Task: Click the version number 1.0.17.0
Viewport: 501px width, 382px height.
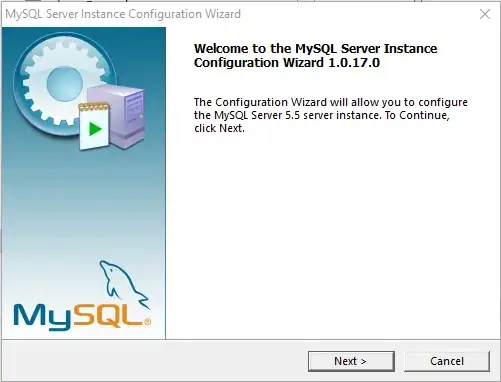Action: click(354, 63)
